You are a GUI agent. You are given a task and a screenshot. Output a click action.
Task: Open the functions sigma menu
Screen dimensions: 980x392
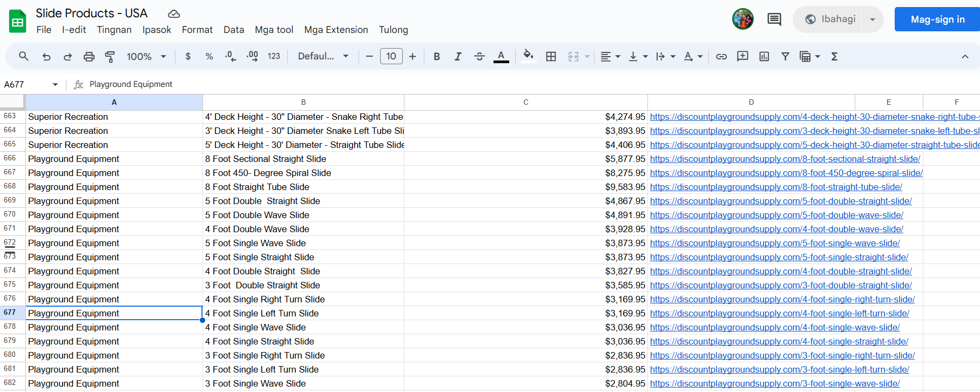834,56
